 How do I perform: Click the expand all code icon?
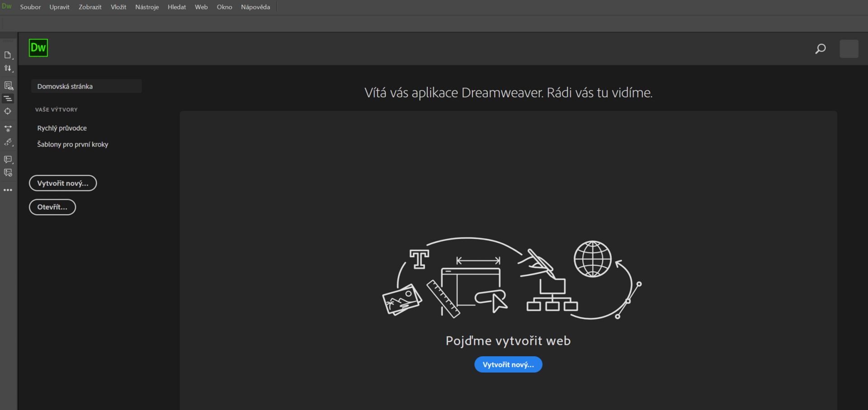point(8,128)
